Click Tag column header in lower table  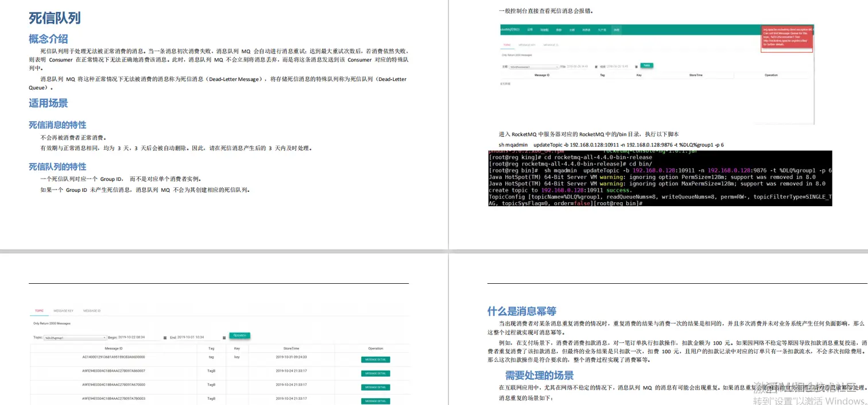pyautogui.click(x=211, y=348)
